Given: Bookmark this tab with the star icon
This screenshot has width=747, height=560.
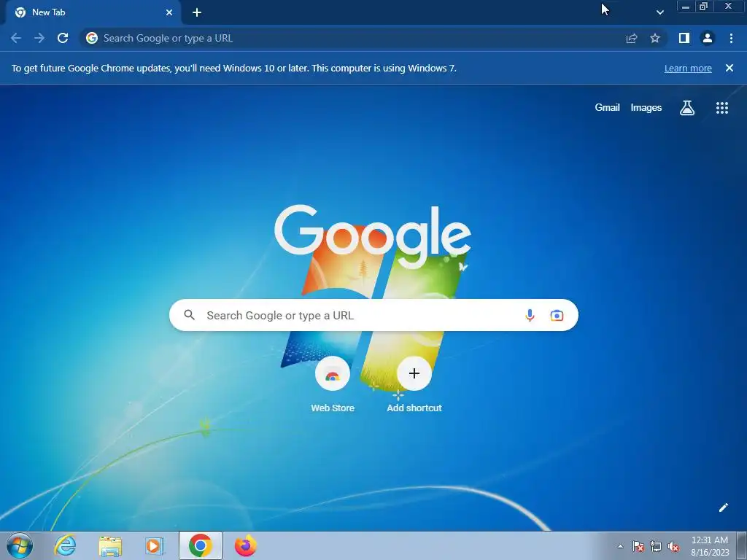Looking at the screenshot, I should click(x=655, y=38).
